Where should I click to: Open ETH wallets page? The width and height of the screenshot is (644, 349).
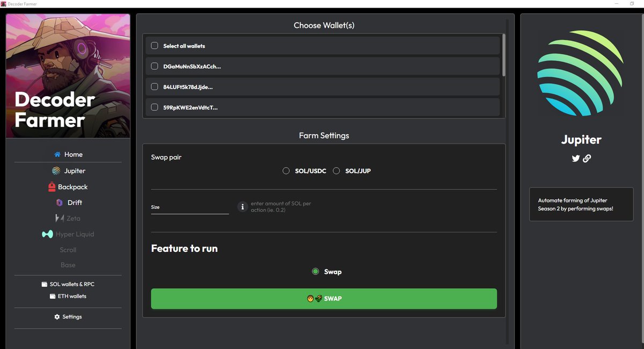click(x=68, y=296)
